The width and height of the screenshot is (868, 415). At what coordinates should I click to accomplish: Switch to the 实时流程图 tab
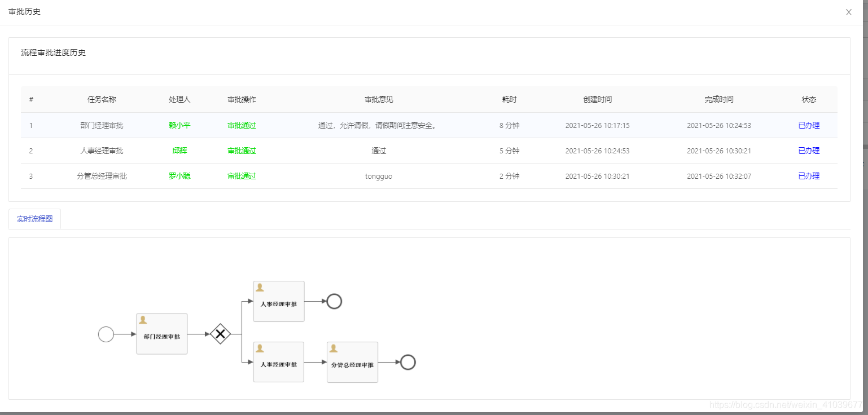click(35, 219)
